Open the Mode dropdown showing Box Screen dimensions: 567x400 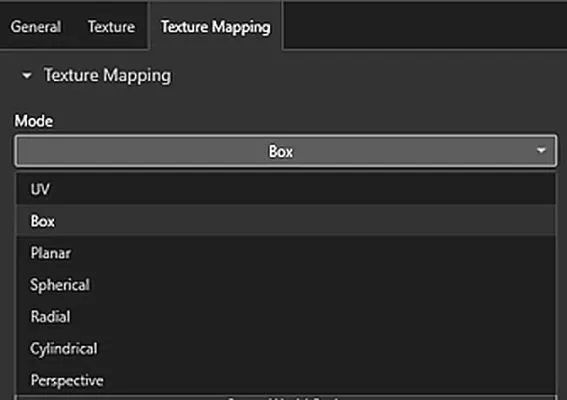tap(285, 151)
